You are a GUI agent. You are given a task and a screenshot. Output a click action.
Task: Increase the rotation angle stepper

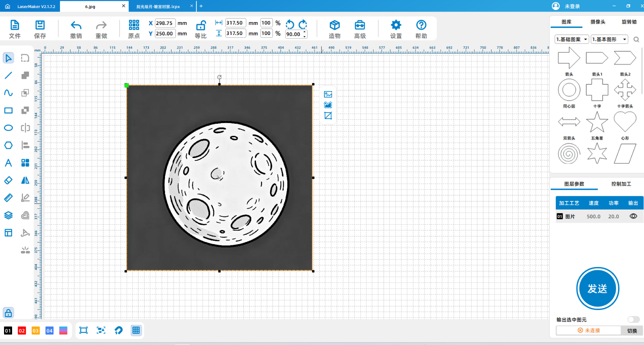pyautogui.click(x=305, y=32)
